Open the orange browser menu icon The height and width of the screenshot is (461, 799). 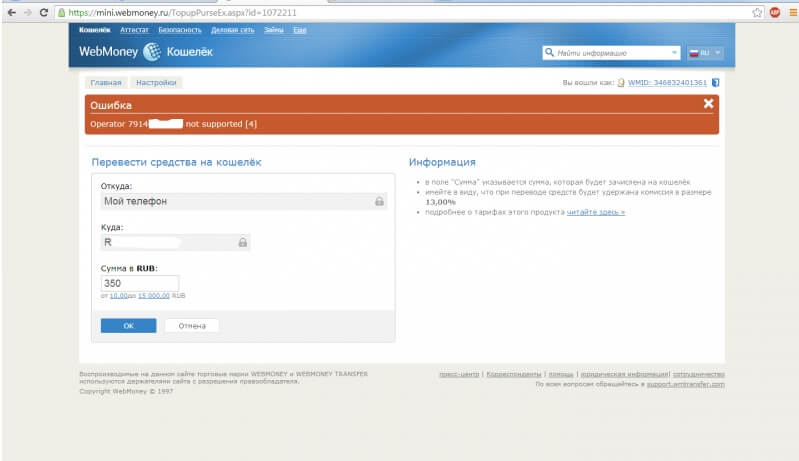click(793, 13)
